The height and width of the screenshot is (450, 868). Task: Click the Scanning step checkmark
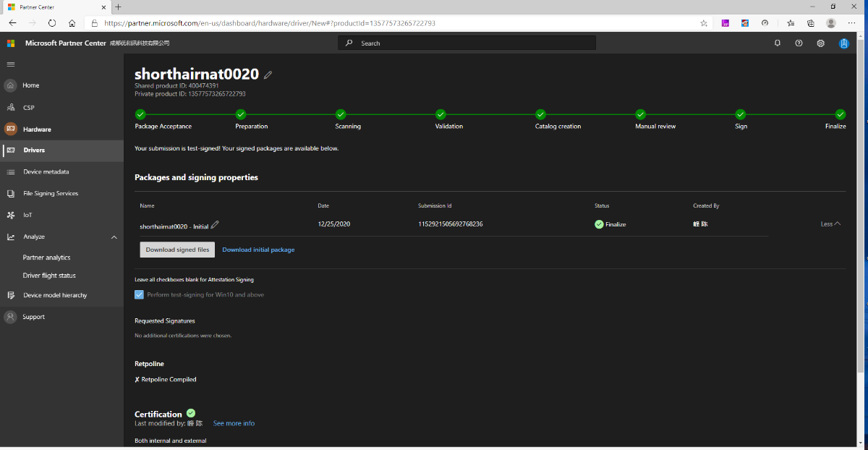pos(341,114)
